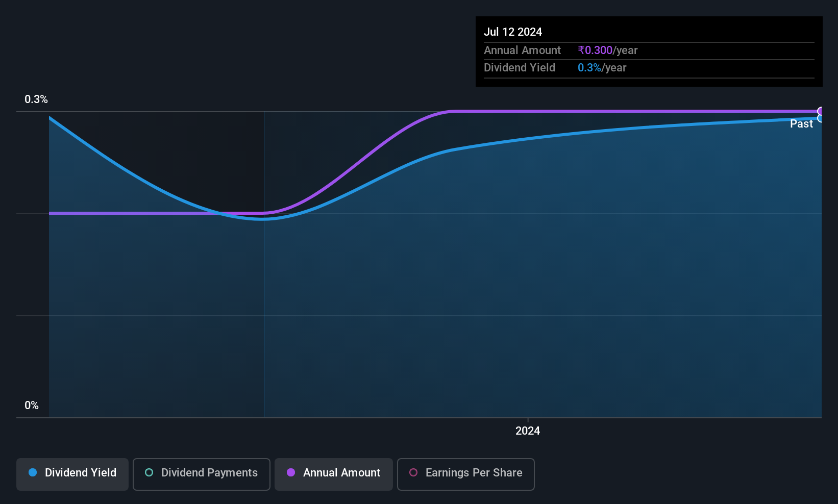Toggle the Annual Amount series
Viewport: 838px width, 504px height.
[334, 474]
